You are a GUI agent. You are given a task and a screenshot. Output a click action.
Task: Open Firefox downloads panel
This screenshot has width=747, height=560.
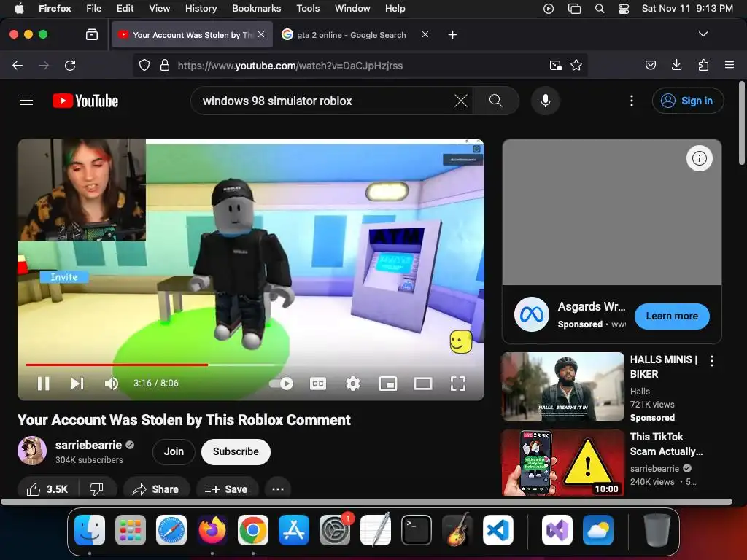(676, 65)
